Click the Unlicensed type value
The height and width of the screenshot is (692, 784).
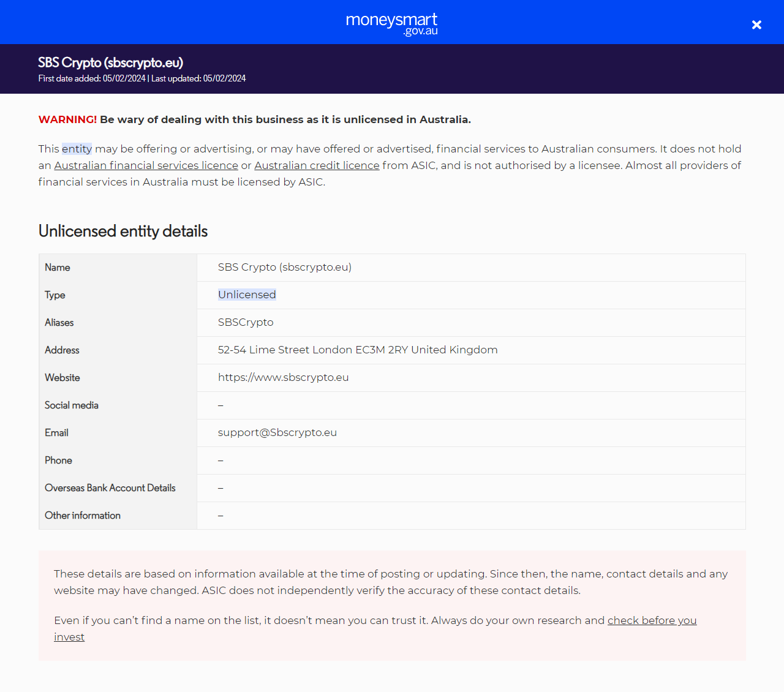(x=247, y=295)
